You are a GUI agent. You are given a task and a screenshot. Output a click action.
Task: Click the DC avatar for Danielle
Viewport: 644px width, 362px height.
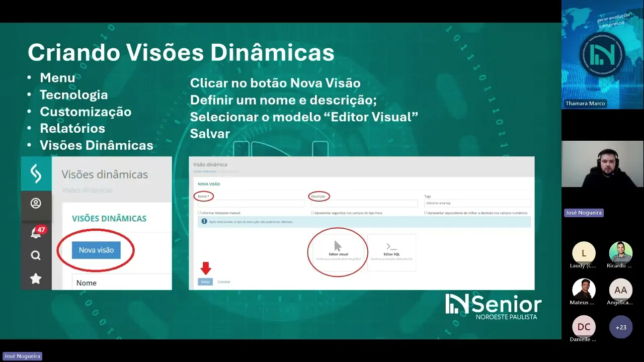coord(584,327)
